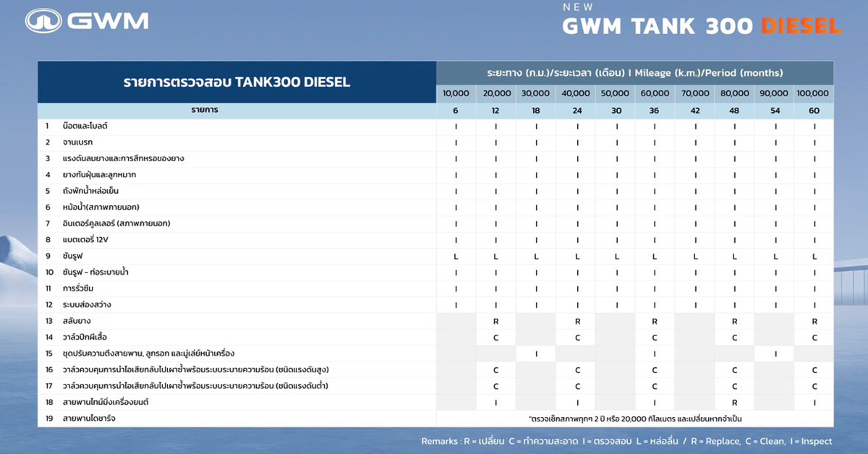The width and height of the screenshot is (868, 454).
Task: Choose the 40,000 km column header
Action: point(576,93)
